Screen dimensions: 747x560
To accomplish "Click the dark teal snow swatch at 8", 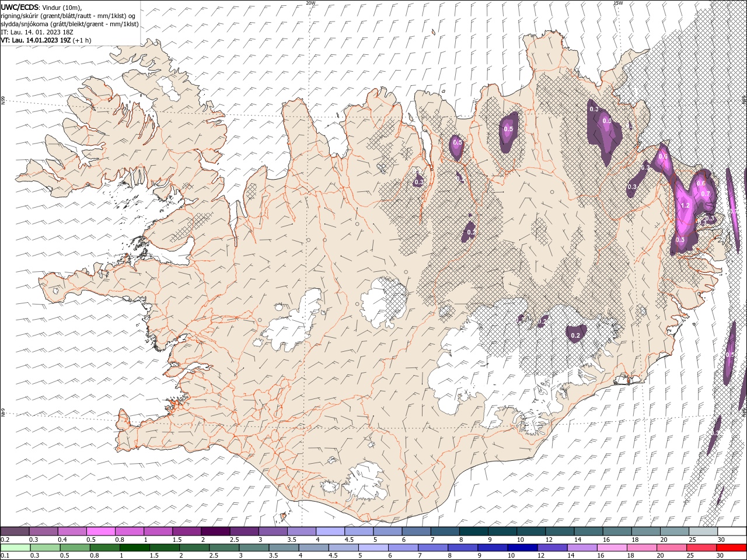I will pyautogui.click(x=474, y=531).
